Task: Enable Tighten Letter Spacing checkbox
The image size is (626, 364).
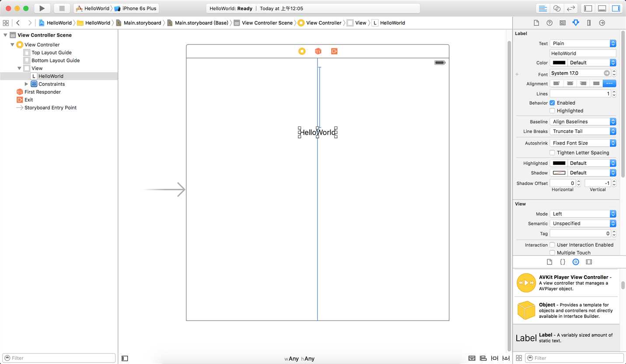Action: pos(552,153)
